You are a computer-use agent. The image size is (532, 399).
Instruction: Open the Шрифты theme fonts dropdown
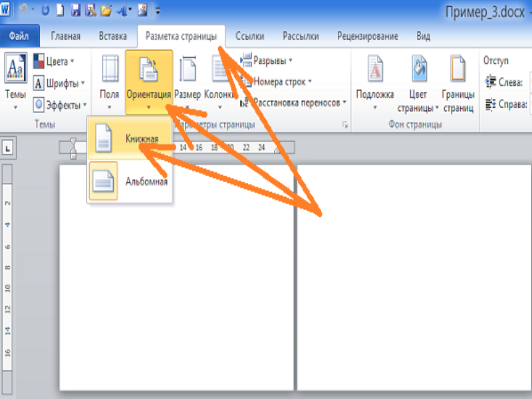[x=59, y=83]
